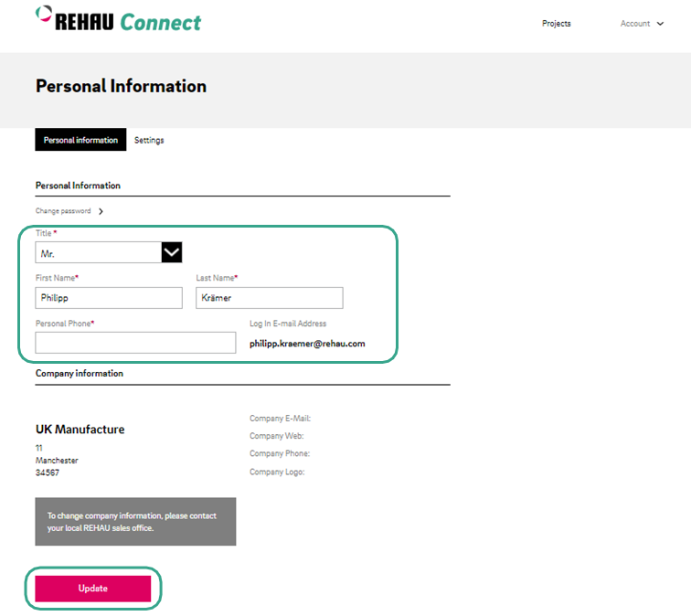Click the empty Personal Phone field
Screen dimensions: 691x616
tap(135, 343)
